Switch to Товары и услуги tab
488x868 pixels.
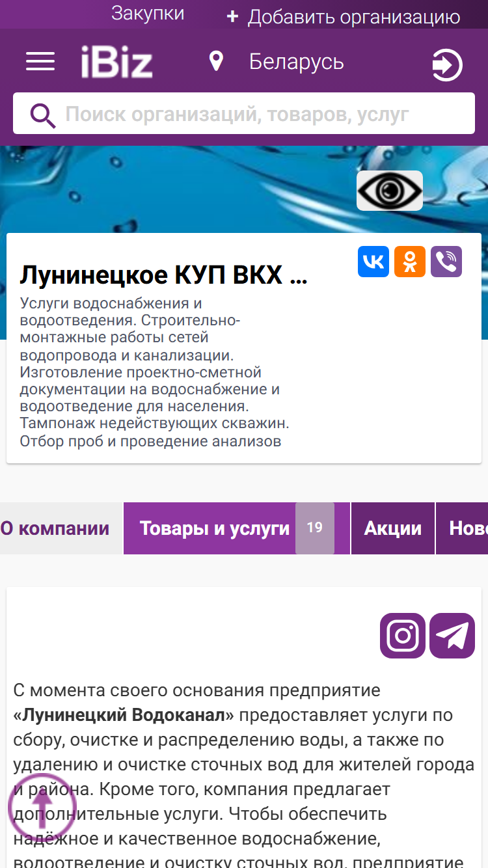[x=237, y=528]
